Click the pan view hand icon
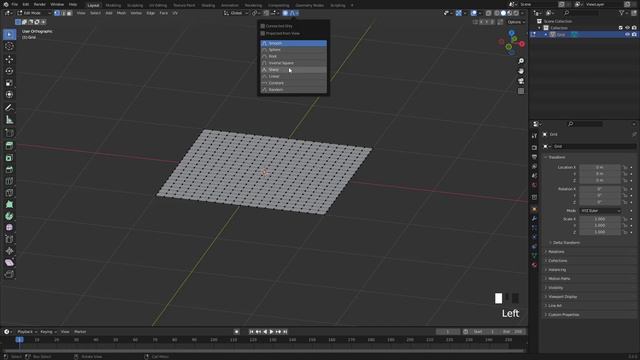 (521, 71)
